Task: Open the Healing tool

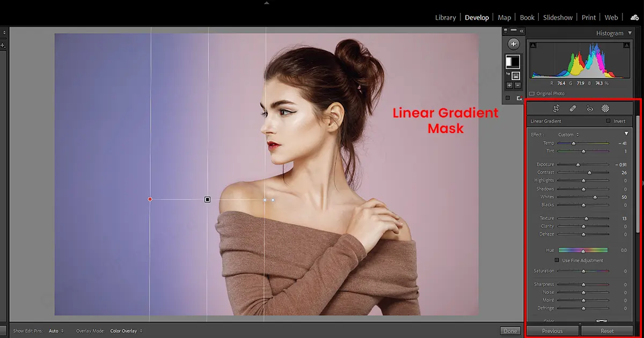Action: click(573, 108)
